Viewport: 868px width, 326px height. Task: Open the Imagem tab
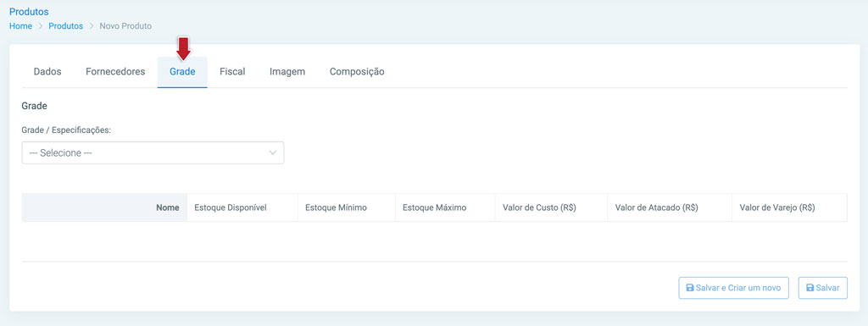287,72
